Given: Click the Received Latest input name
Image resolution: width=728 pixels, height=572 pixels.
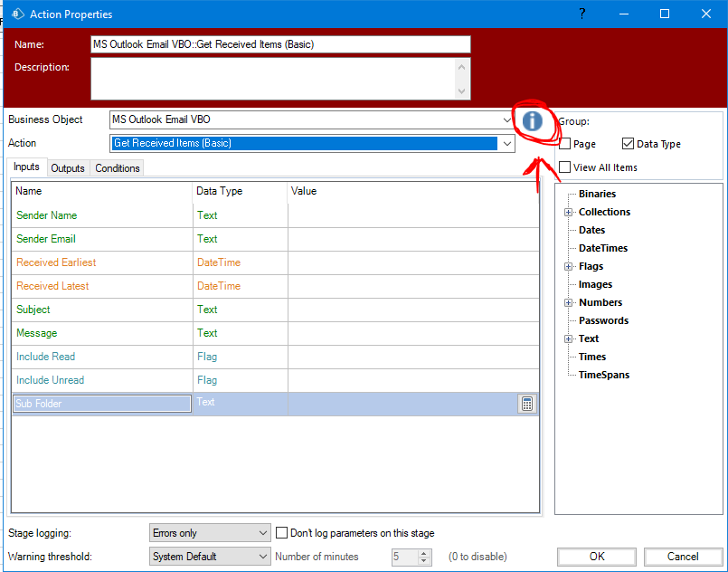Looking at the screenshot, I should [x=52, y=286].
